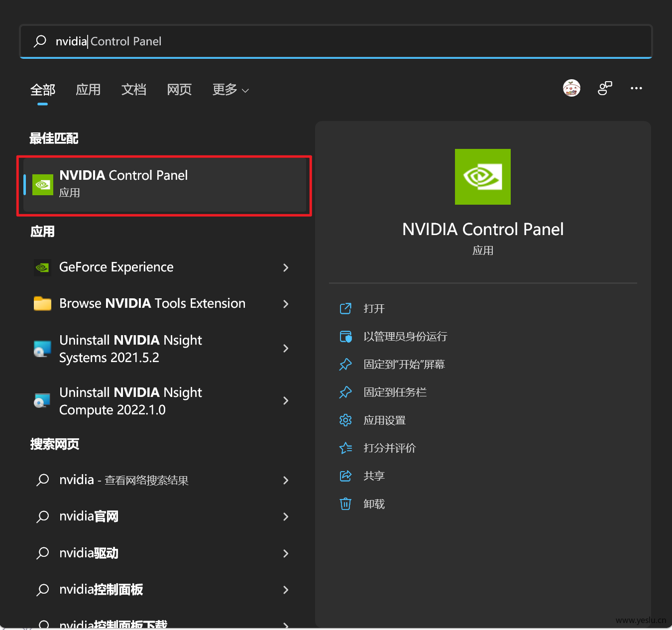The image size is (672, 630).
Task: Click search icon beside nvidia控制面板
Action: (x=43, y=590)
